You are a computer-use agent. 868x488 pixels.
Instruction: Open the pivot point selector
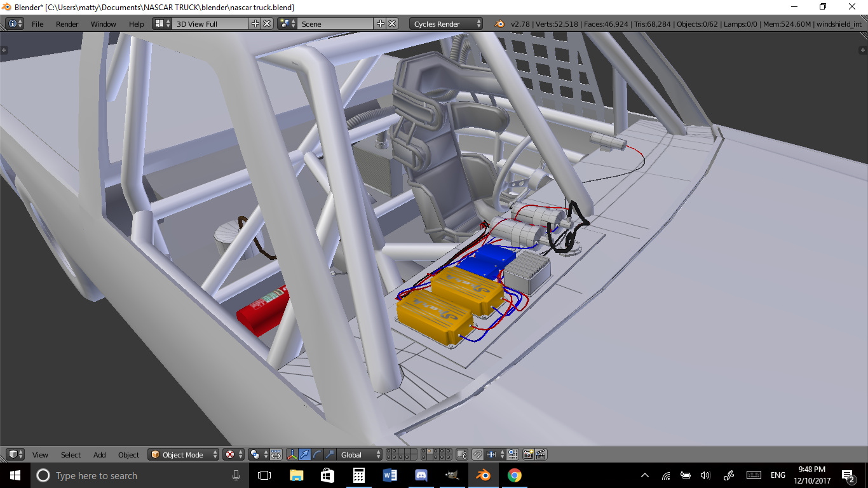point(259,454)
